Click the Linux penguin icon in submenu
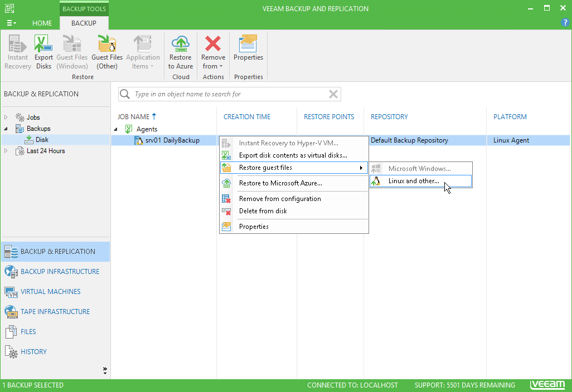572x392 pixels. (x=376, y=181)
